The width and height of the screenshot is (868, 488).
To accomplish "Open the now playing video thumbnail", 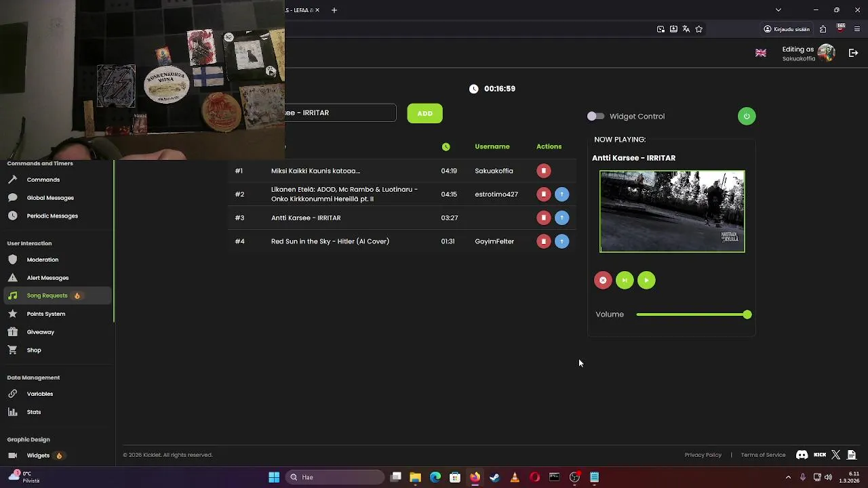I will pyautogui.click(x=672, y=211).
